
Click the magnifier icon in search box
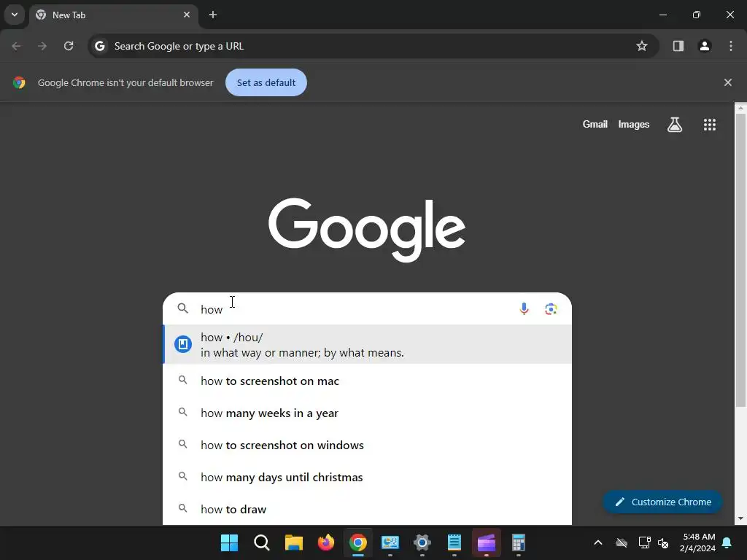click(182, 308)
